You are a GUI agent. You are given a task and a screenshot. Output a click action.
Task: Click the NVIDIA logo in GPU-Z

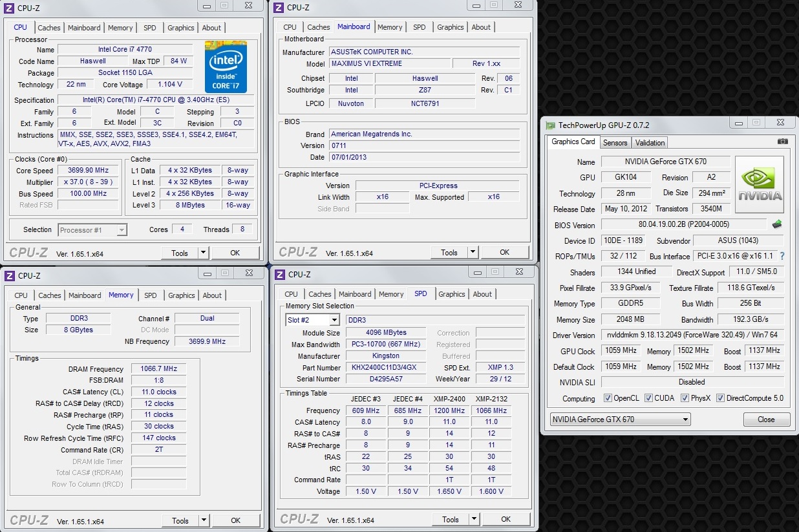click(x=760, y=184)
